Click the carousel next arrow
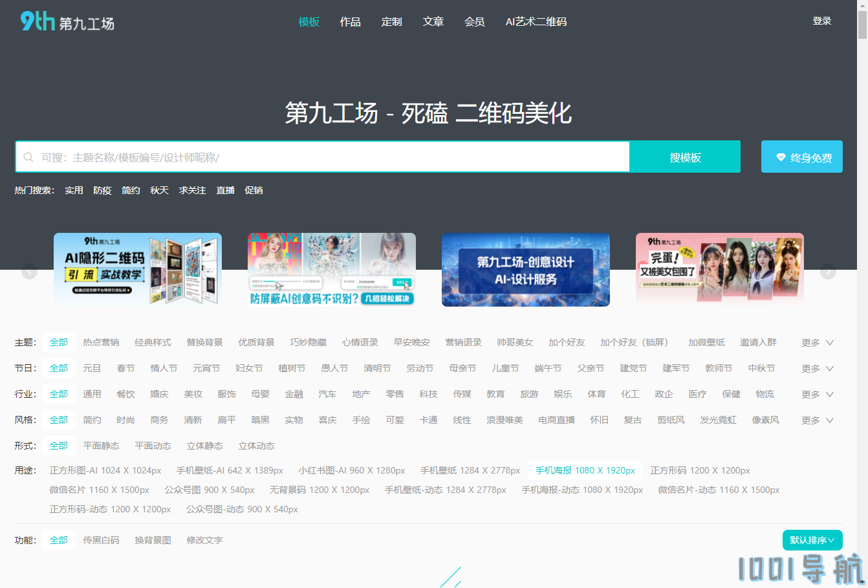The width and height of the screenshot is (868, 588). (x=828, y=272)
